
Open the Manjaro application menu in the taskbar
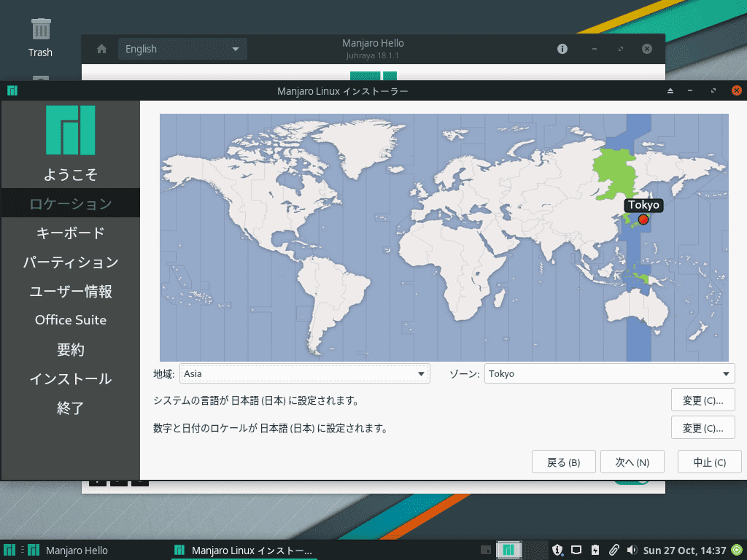(x=9, y=551)
